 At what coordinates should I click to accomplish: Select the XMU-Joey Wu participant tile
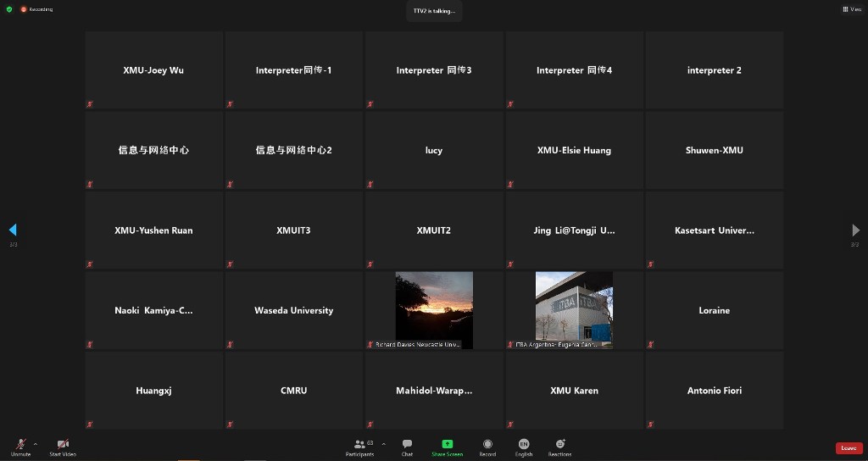coord(153,70)
